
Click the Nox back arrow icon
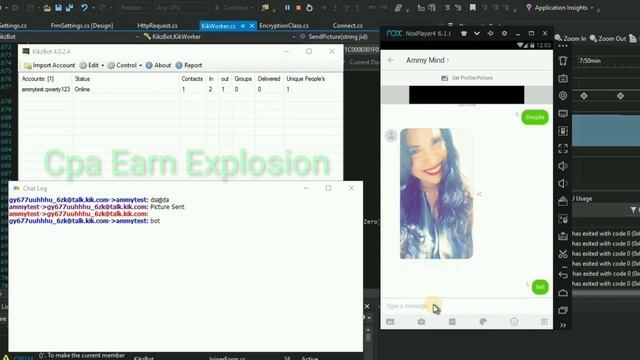563,275
